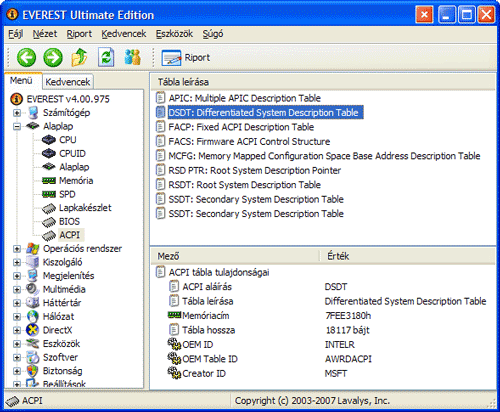Open the Riport report wizard button
This screenshot has width=500, height=412.
click(186, 57)
